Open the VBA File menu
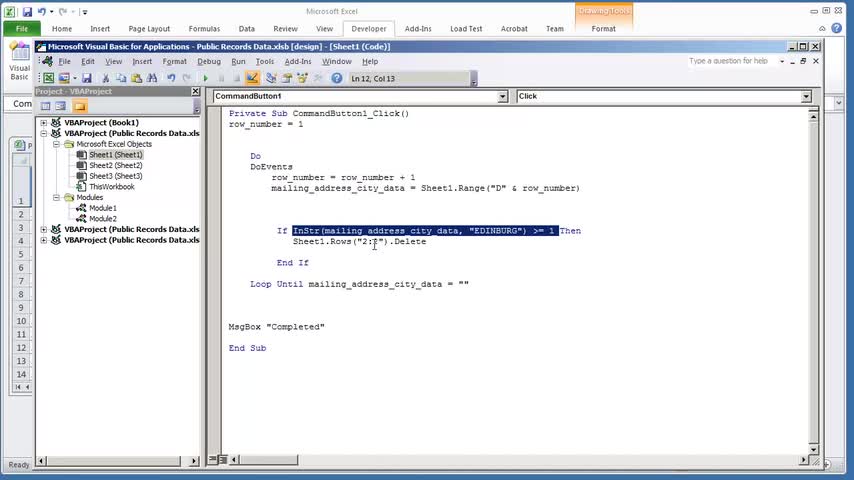The height and width of the screenshot is (480, 854). tap(64, 62)
